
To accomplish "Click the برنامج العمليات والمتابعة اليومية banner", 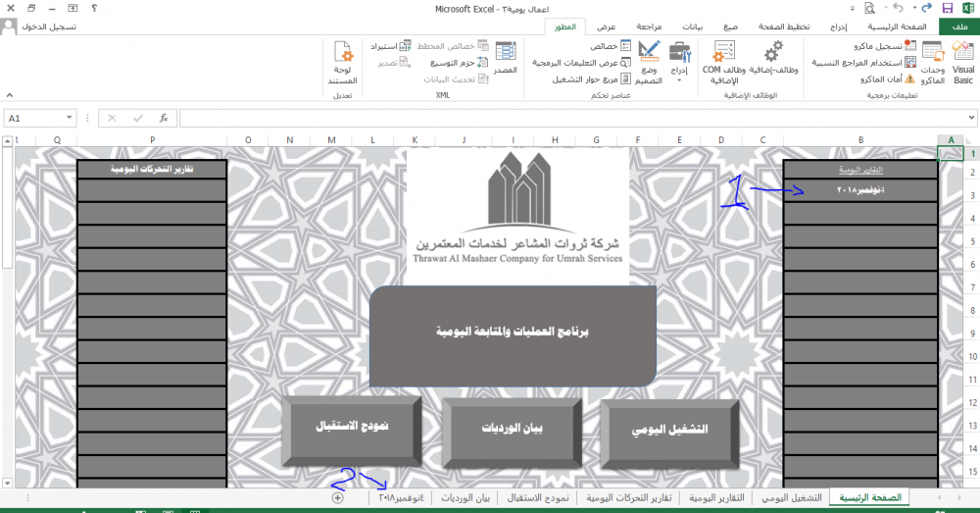I will click(513, 336).
